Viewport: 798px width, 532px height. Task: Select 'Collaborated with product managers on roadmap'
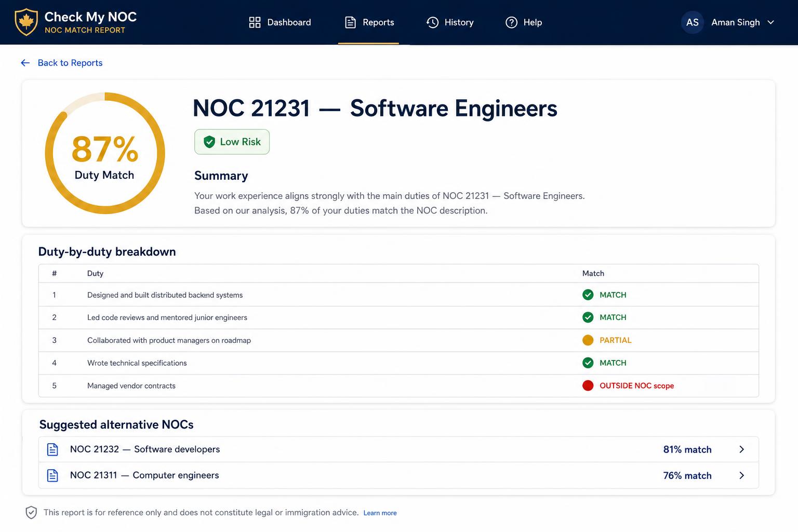click(169, 340)
